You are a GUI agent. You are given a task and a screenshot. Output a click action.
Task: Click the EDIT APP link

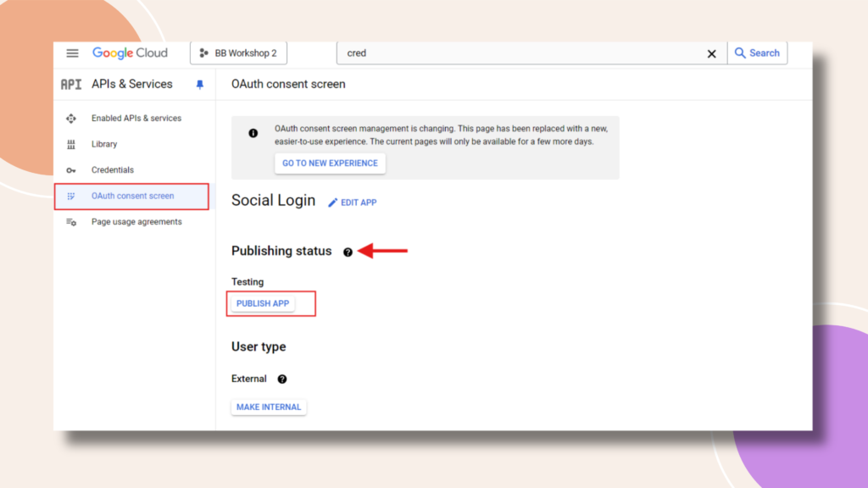point(352,202)
